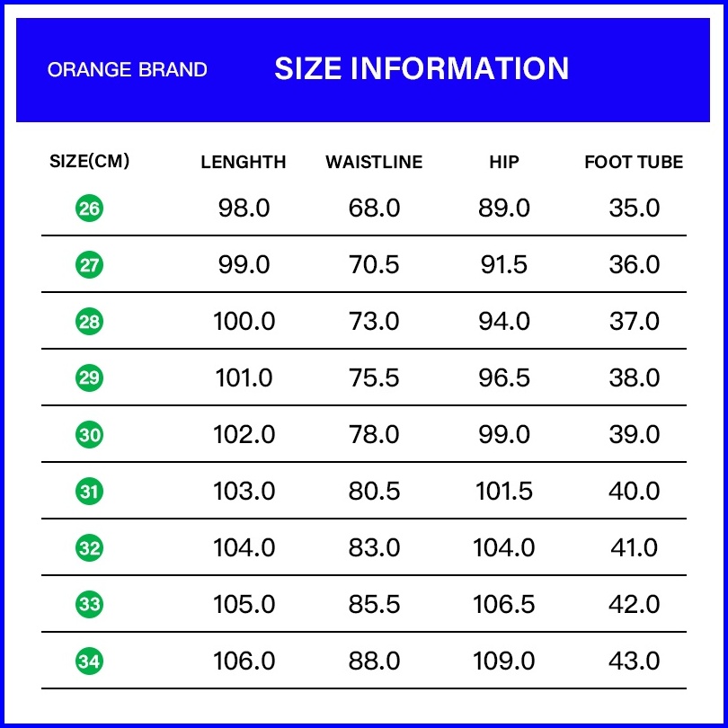This screenshot has width=728, height=728.
Task: Select the green size 34 circle
Action: 89,661
